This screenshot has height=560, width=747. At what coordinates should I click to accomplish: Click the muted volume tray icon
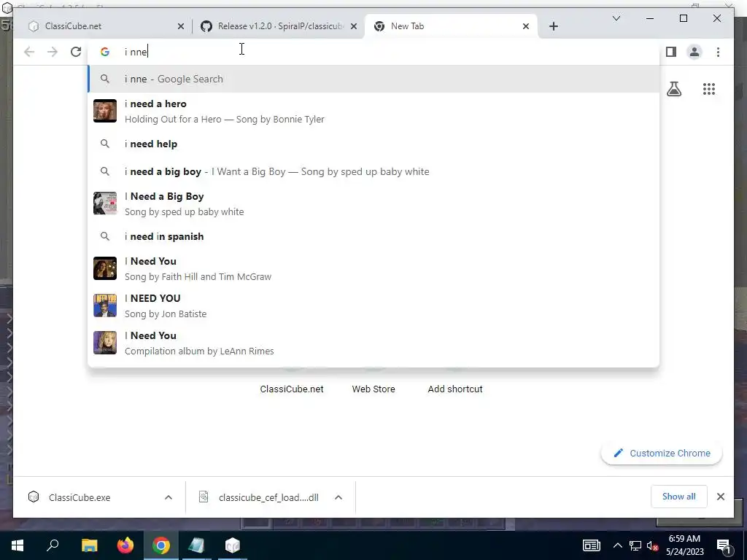(653, 545)
